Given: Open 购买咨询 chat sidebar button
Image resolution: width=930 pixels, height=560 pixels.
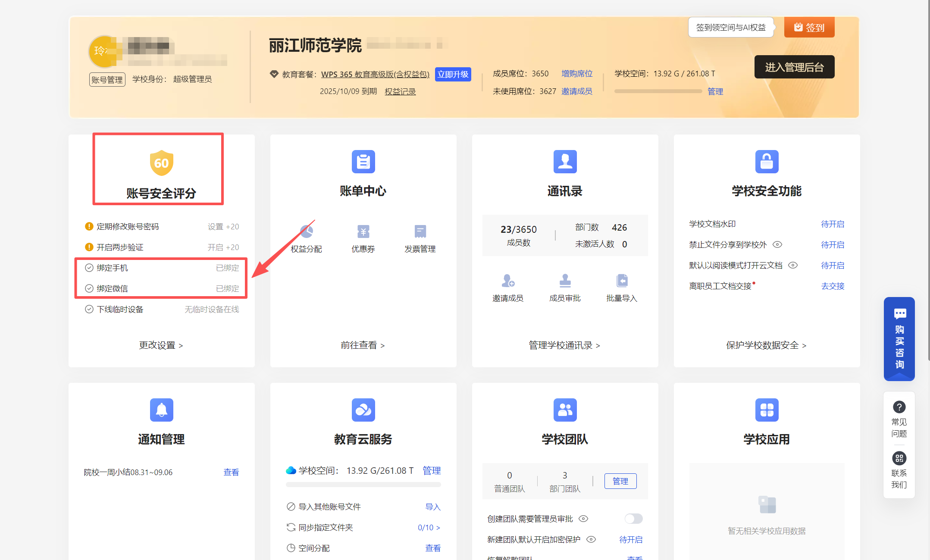Looking at the screenshot, I should coord(899,339).
